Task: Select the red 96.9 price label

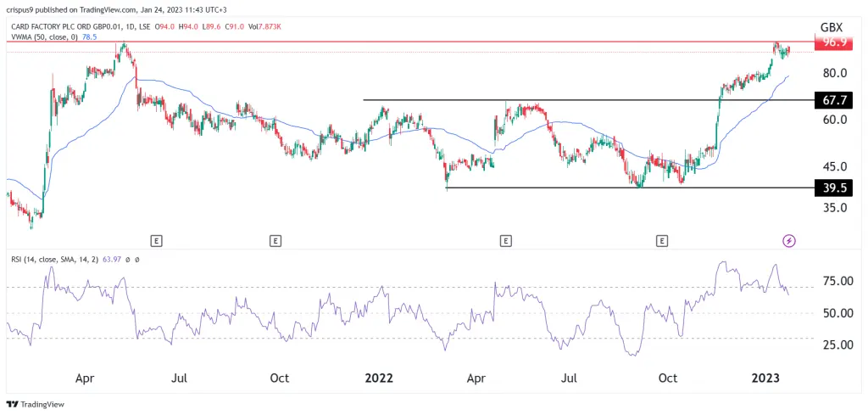Action: [834, 42]
